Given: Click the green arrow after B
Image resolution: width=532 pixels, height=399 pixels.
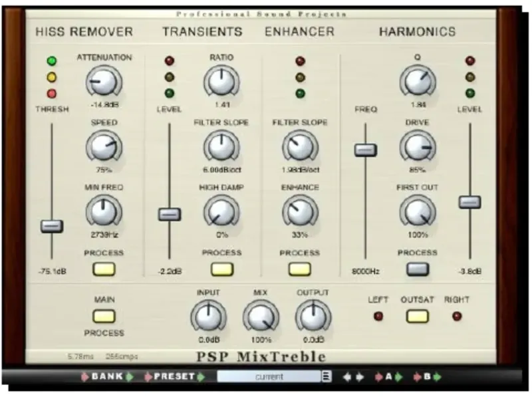Looking at the screenshot, I should pyautogui.click(x=438, y=377).
